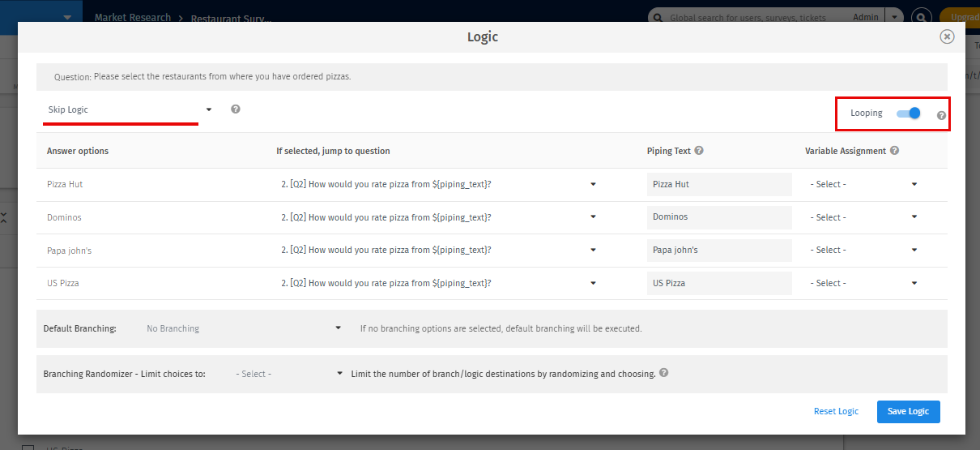The height and width of the screenshot is (450, 980).
Task: Select the Dominos answer option label
Action: tap(64, 217)
